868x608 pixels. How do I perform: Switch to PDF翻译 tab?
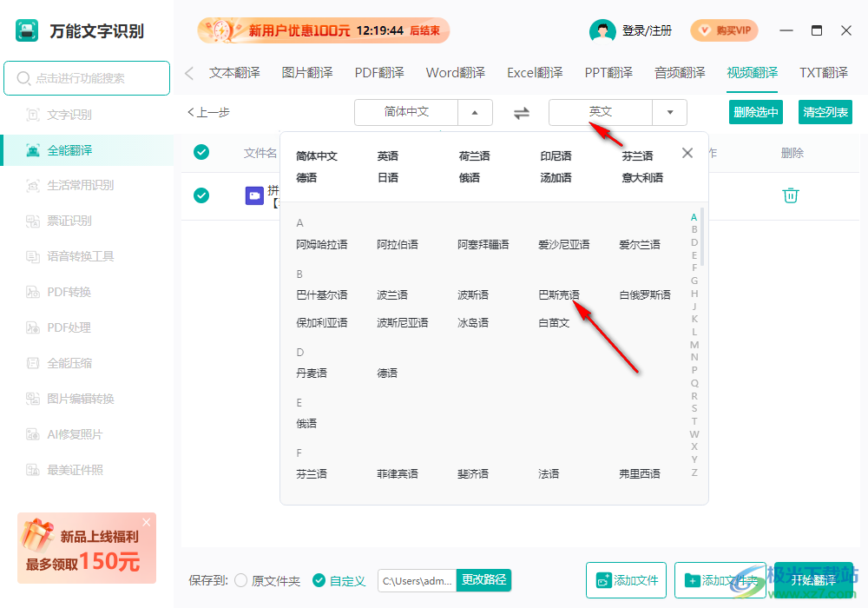(379, 73)
